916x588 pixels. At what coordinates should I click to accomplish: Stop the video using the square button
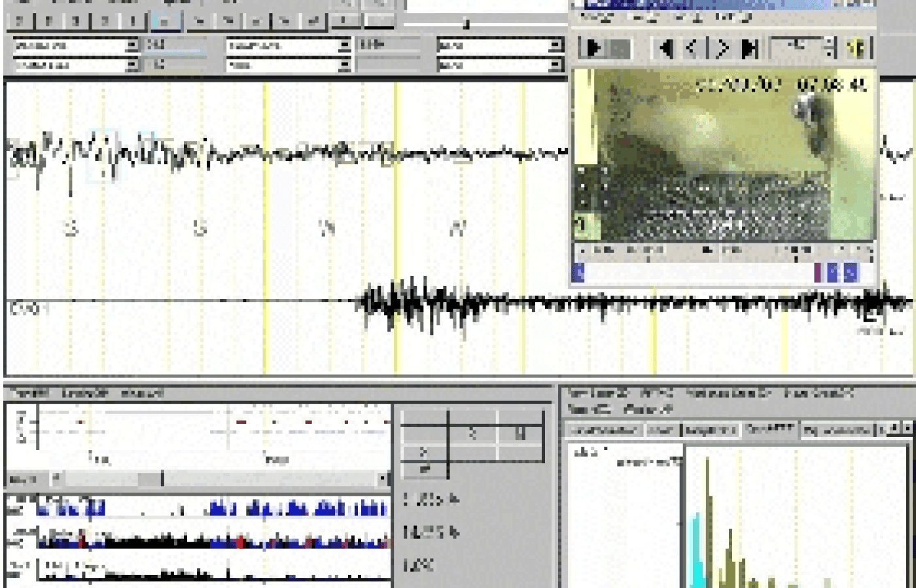click(620, 48)
